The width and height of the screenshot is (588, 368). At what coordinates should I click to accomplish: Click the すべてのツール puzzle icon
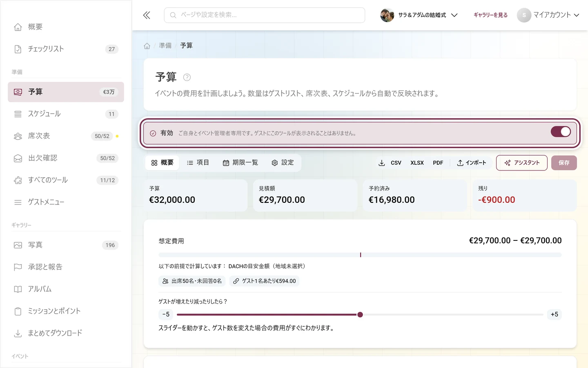[18, 180]
